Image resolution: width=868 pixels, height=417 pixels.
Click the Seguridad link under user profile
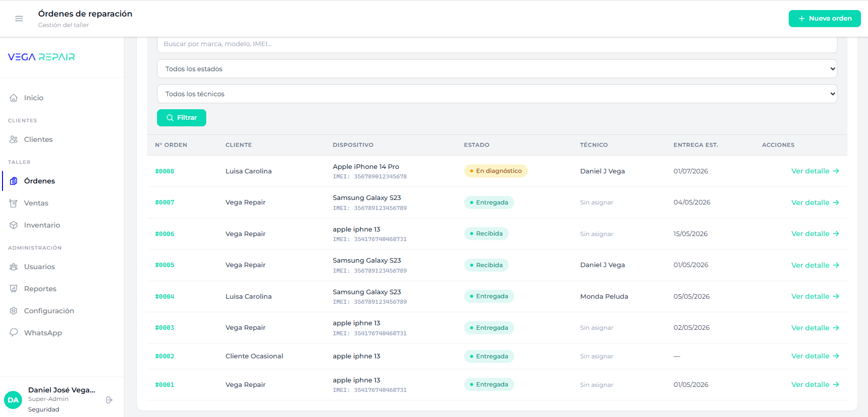point(44,409)
